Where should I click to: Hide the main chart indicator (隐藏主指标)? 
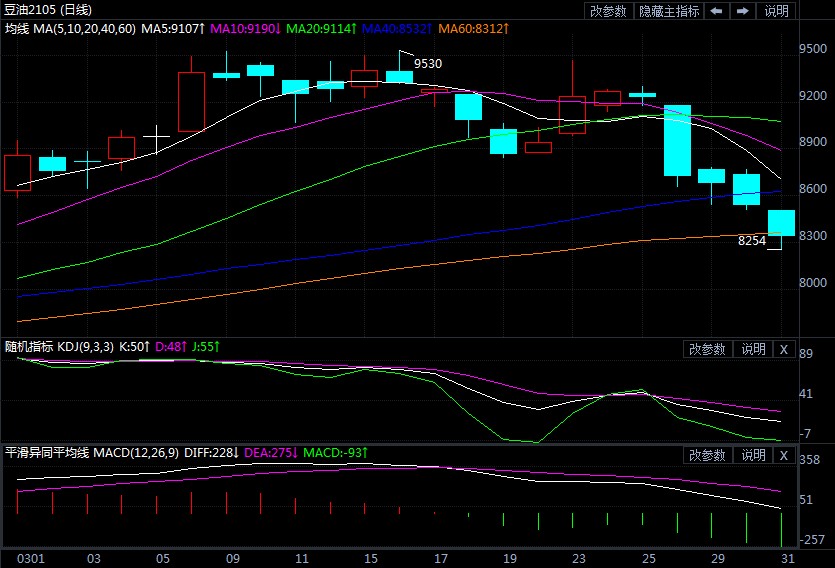coord(667,11)
